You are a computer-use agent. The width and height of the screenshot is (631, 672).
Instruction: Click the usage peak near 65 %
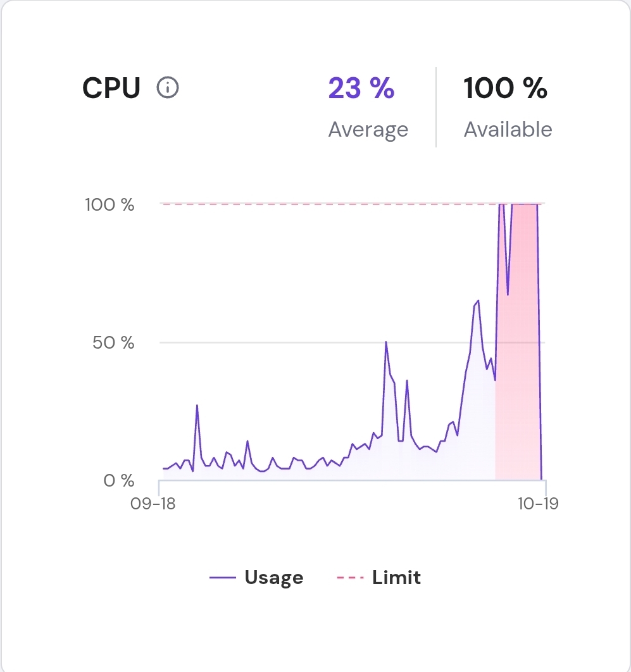coord(478,301)
